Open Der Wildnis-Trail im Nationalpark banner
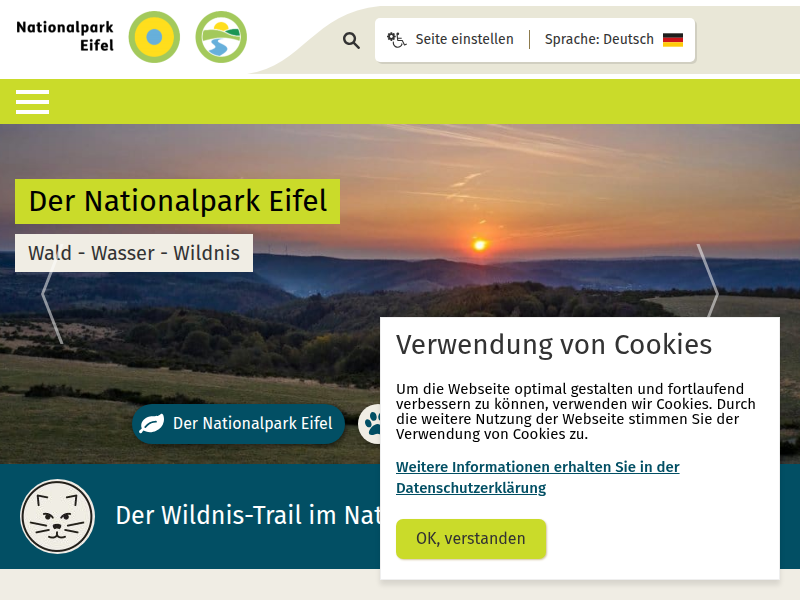This screenshot has width=800, height=600. [x=250, y=516]
